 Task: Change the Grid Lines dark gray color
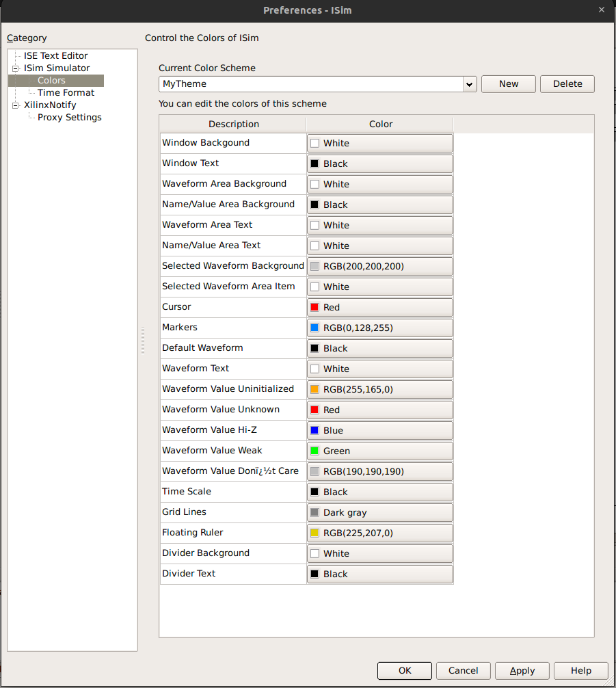[379, 512]
